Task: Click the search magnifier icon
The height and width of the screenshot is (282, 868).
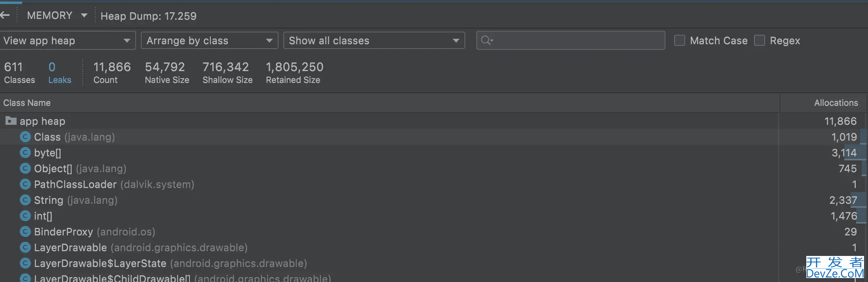Action: pyautogui.click(x=487, y=40)
